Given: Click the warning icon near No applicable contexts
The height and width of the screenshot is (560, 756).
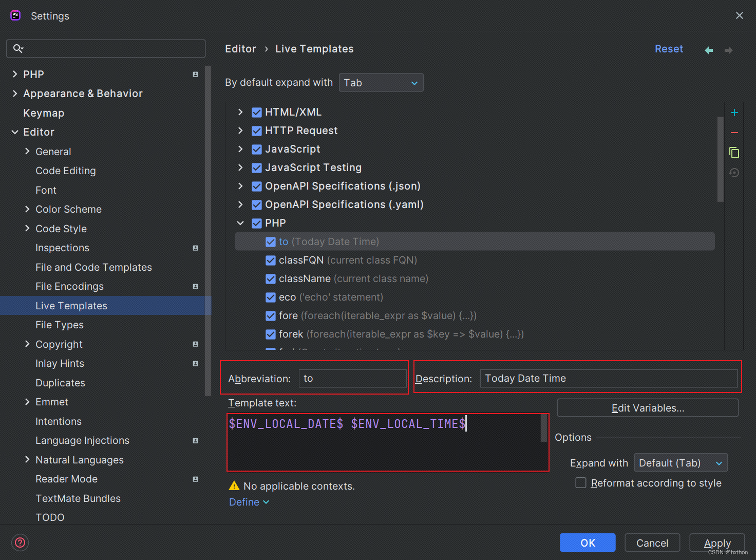Looking at the screenshot, I should 234,486.
